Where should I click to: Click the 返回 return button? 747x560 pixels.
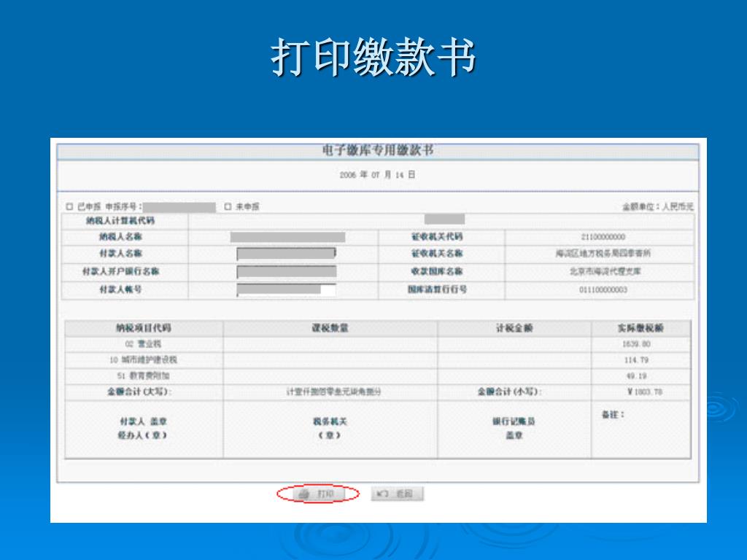397,494
